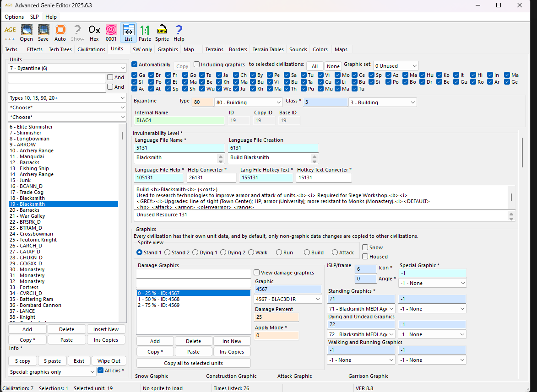The image size is (537, 392).
Task: Open the Hex mode toolbar icon
Action: click(94, 30)
